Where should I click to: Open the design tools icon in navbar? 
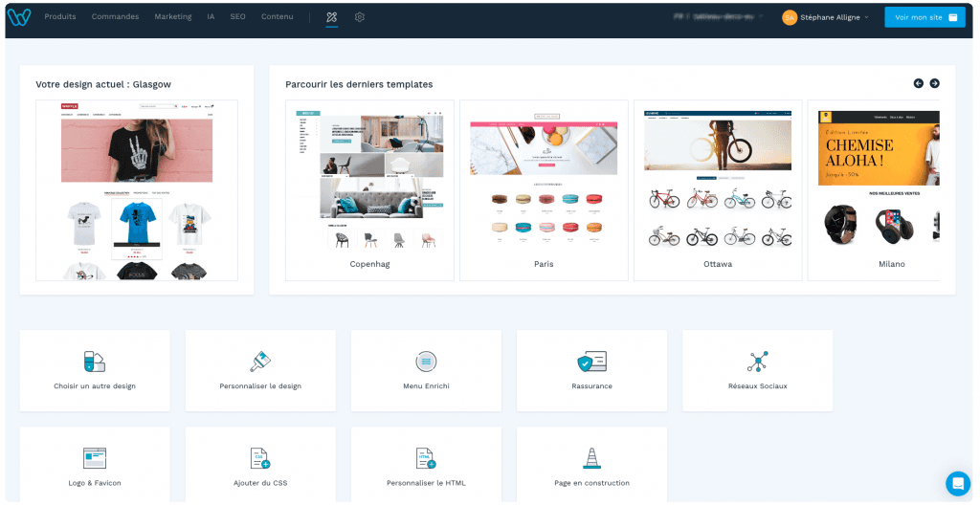click(x=332, y=17)
